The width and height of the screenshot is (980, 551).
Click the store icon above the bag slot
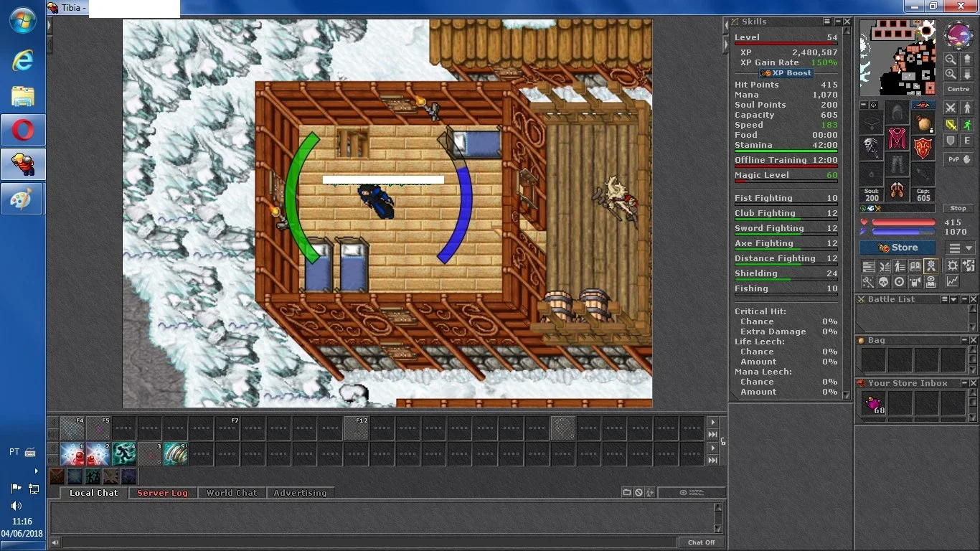click(x=923, y=104)
